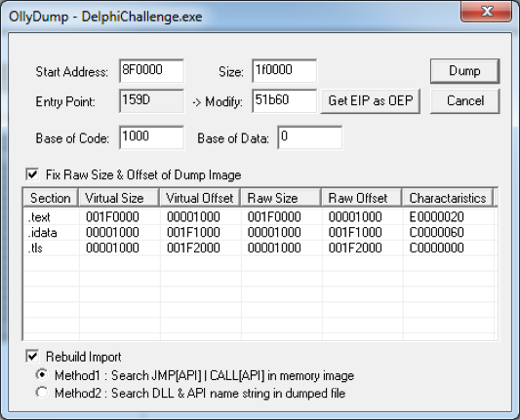
Task: Toggle the Rebuild Import checkbox
Action: (x=32, y=357)
